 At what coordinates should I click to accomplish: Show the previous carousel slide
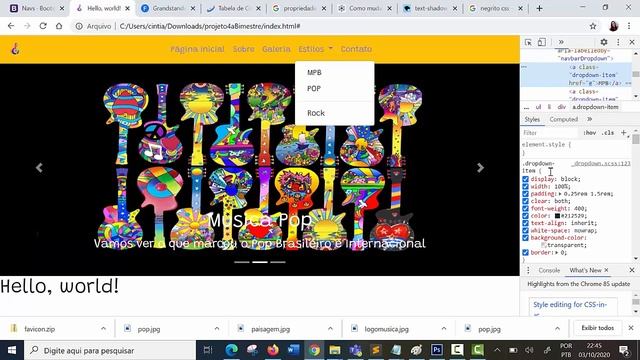pyautogui.click(x=39, y=168)
